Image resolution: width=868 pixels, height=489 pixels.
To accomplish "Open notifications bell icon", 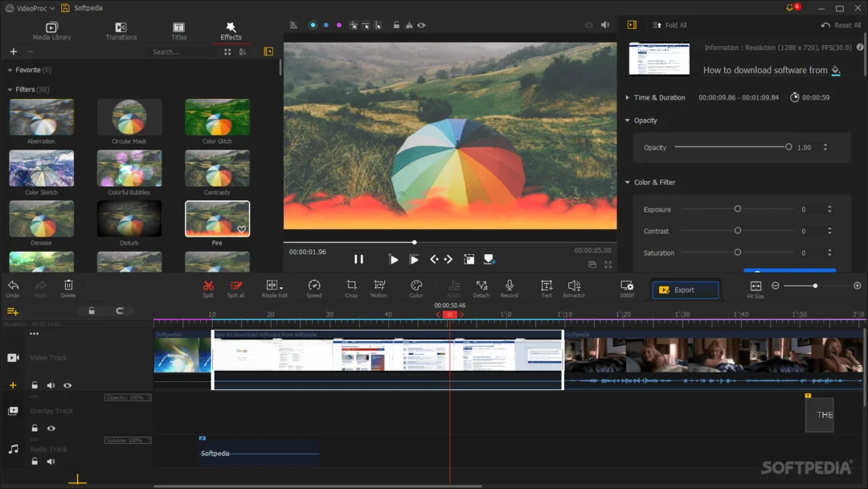I will [x=791, y=8].
